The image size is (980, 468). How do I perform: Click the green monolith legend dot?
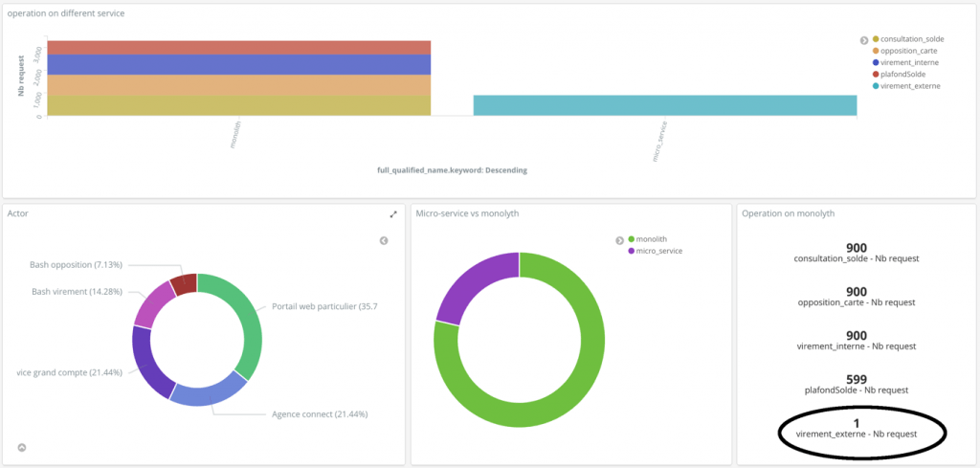(632, 239)
